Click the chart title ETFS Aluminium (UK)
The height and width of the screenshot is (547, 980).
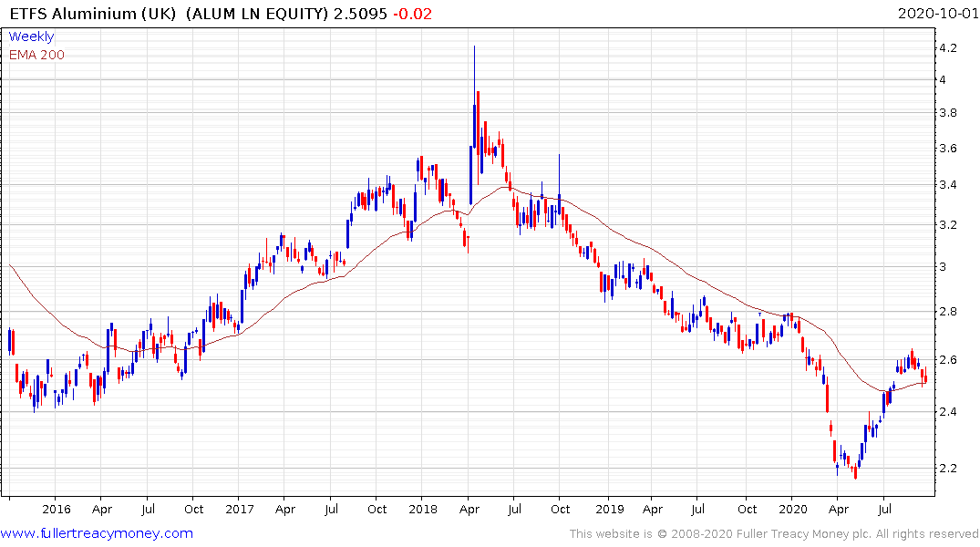pos(93,14)
